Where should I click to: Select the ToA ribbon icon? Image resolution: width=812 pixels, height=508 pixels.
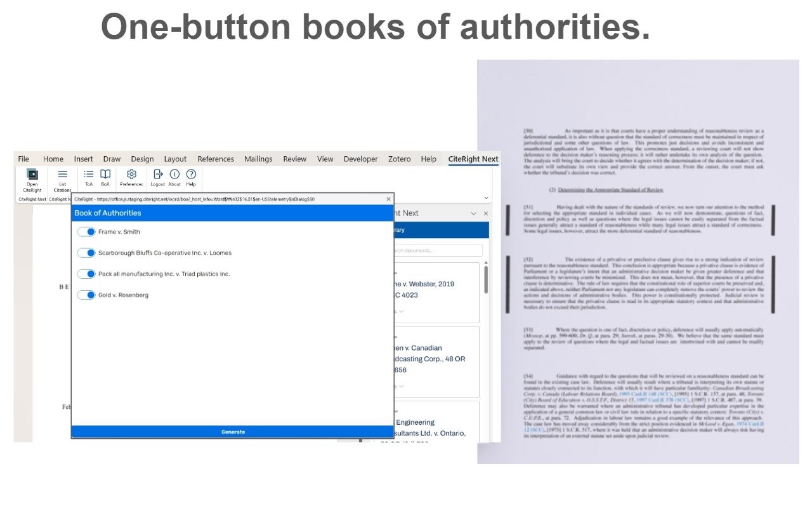89,178
